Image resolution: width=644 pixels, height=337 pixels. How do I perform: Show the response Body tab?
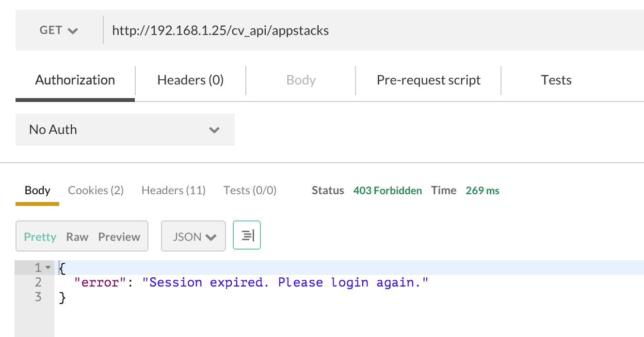click(x=37, y=190)
